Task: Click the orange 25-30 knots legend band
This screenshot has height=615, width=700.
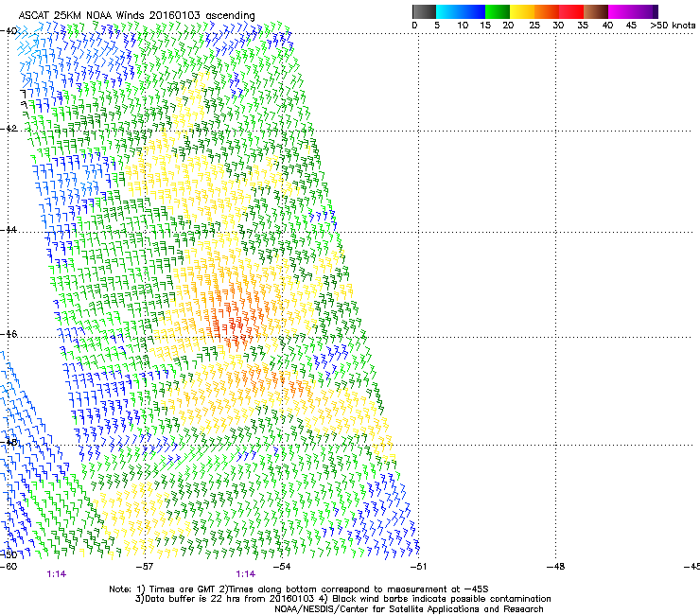Action: (x=547, y=11)
